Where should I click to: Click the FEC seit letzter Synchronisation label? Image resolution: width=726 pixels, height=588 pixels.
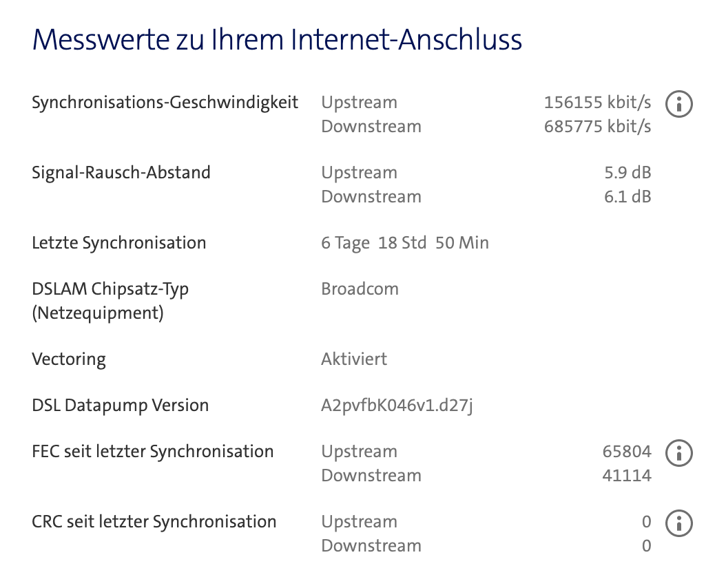click(x=153, y=451)
